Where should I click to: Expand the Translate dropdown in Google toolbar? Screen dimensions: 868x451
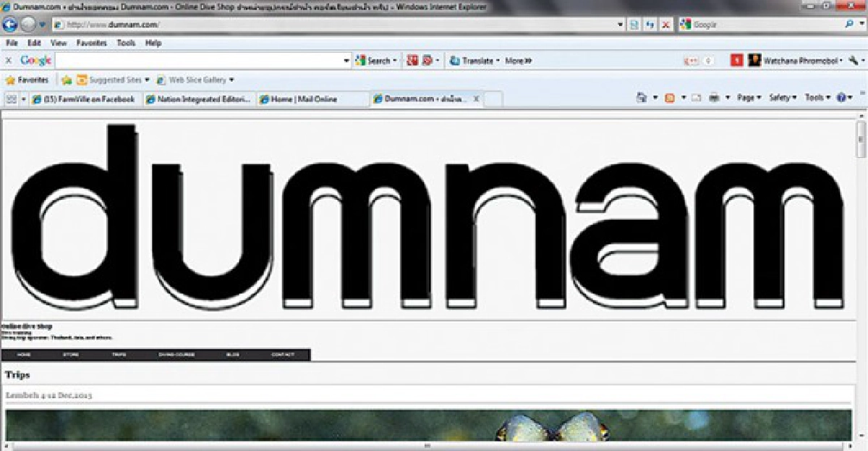(498, 61)
